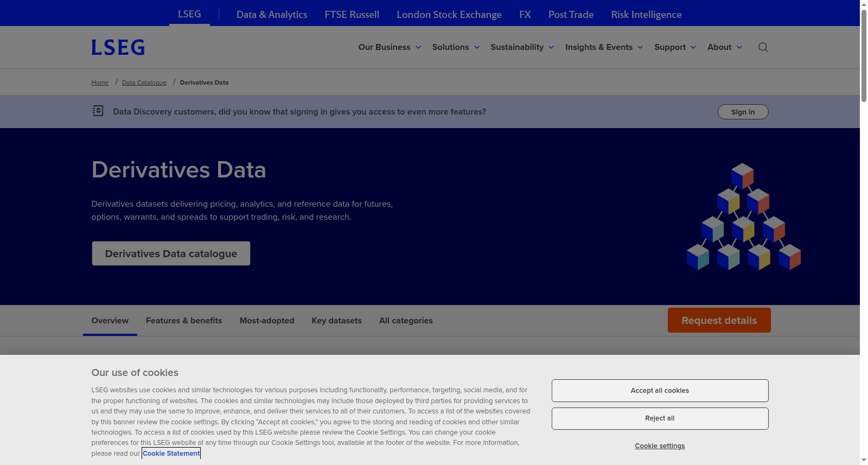Click the Sign in button
The height and width of the screenshot is (465, 868).
coord(743,112)
